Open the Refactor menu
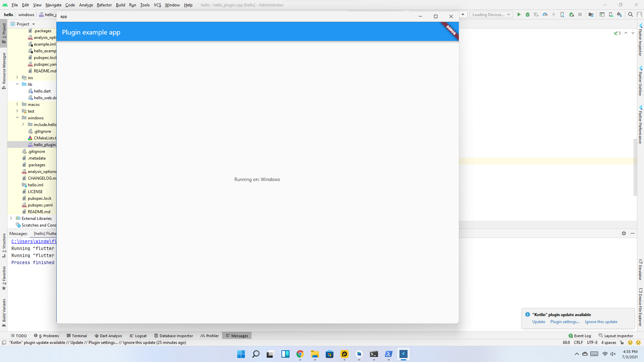644x362 pixels. point(104,5)
